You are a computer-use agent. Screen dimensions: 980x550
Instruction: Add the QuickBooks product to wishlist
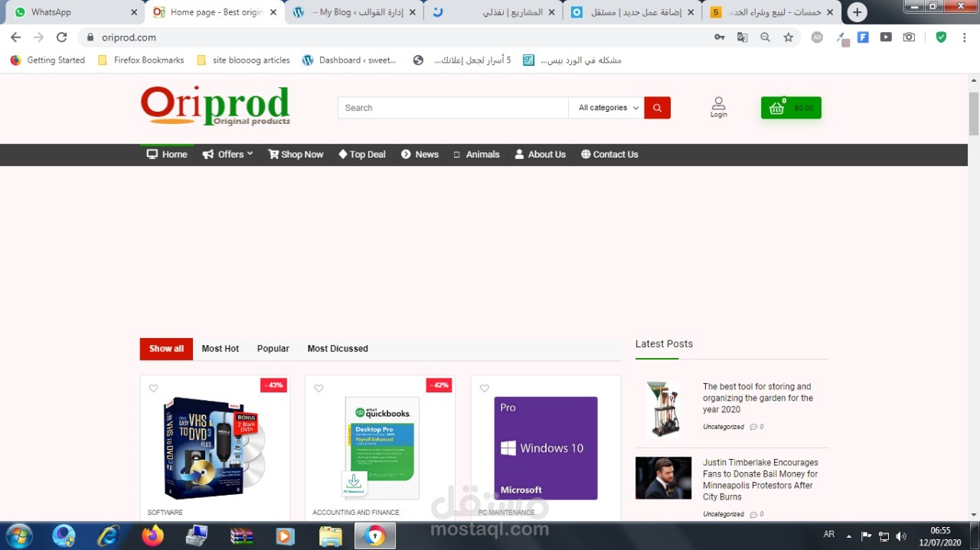(318, 389)
